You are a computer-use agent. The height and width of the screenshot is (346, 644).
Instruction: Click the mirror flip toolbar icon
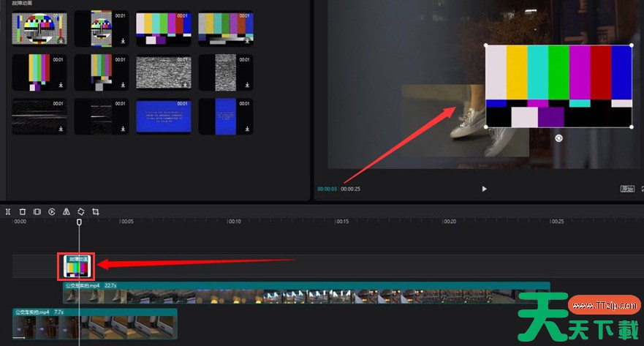coord(67,211)
